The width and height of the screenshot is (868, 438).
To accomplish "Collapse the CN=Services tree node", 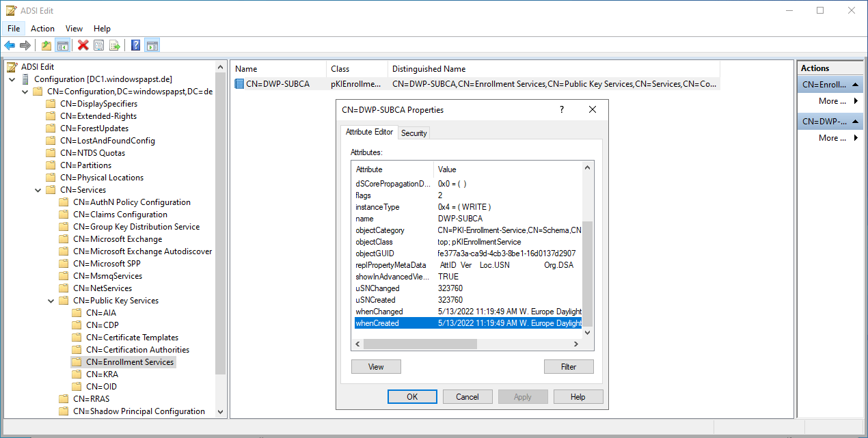I will (x=38, y=190).
